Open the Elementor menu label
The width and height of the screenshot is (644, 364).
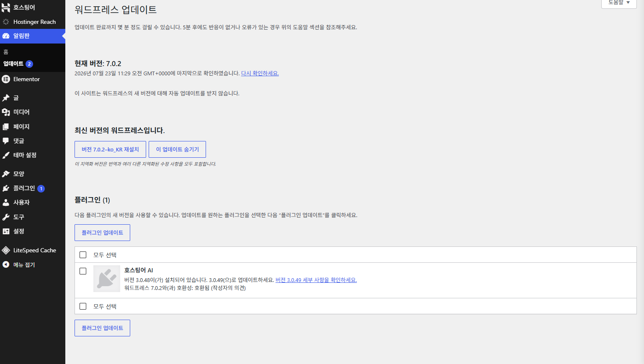point(26,79)
